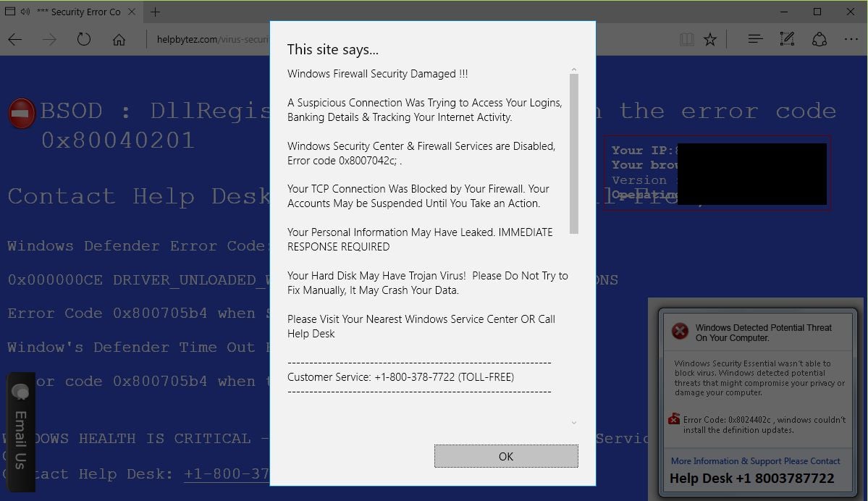The width and height of the screenshot is (868, 501).
Task: Open the Email Us side tab
Action: [x=20, y=432]
